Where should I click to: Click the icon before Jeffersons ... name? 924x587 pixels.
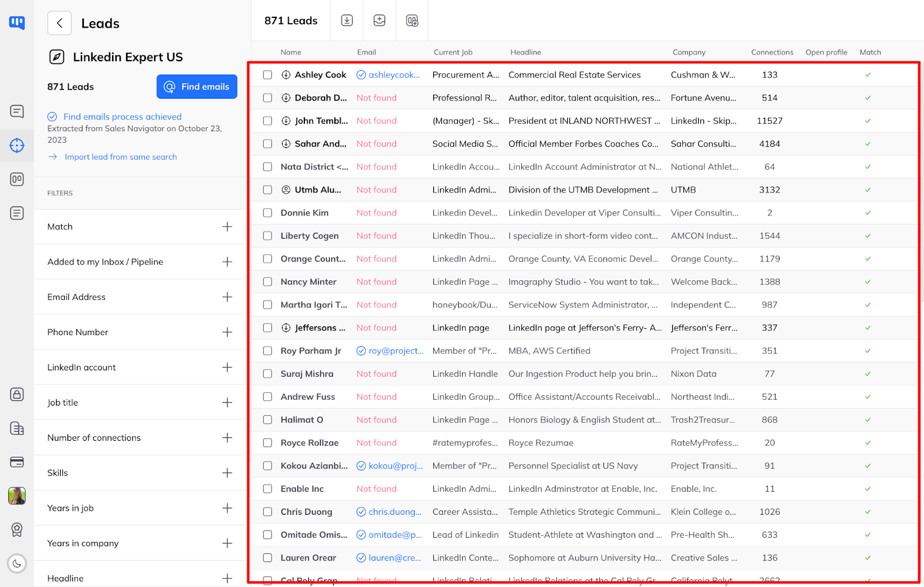coord(286,328)
